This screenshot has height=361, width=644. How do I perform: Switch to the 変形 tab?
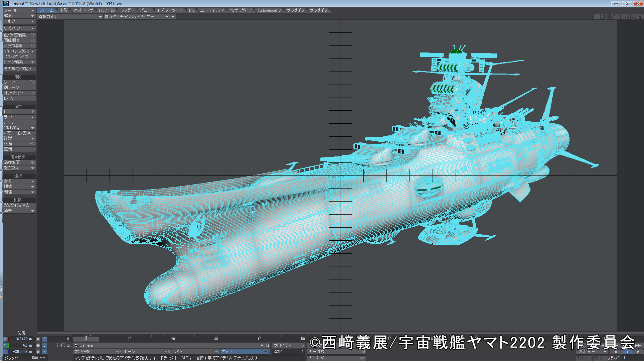coord(63,10)
